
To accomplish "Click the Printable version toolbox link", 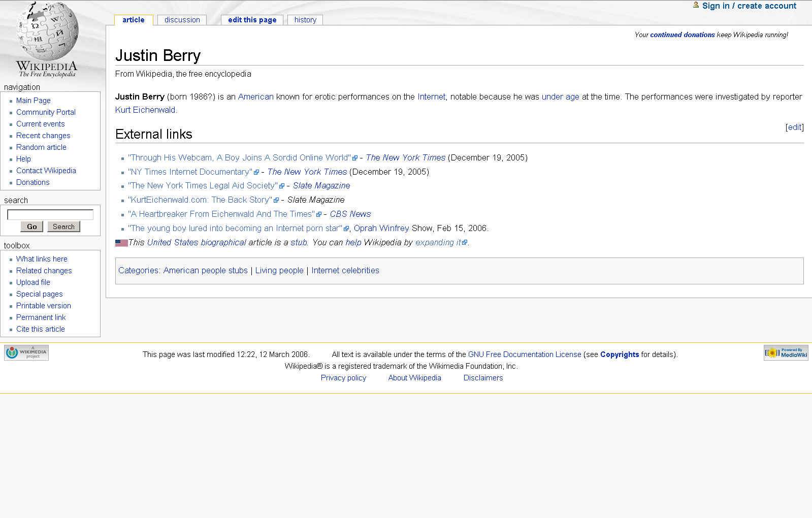I will tap(44, 306).
